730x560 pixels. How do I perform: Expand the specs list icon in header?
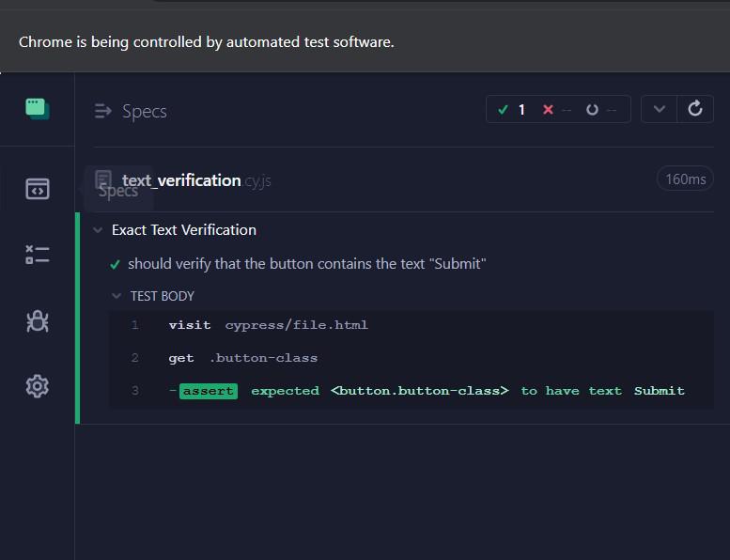click(x=103, y=111)
